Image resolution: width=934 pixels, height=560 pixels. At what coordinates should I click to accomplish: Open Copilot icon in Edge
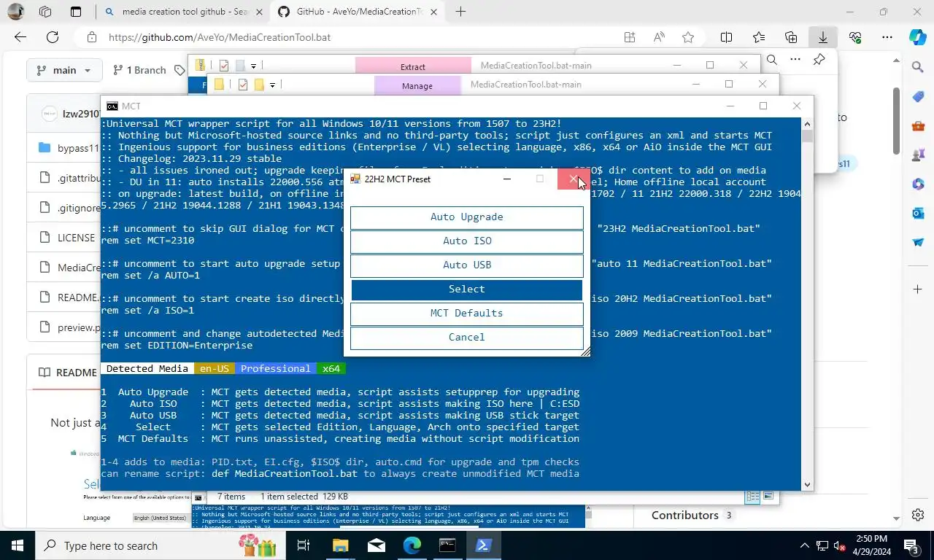click(x=918, y=37)
